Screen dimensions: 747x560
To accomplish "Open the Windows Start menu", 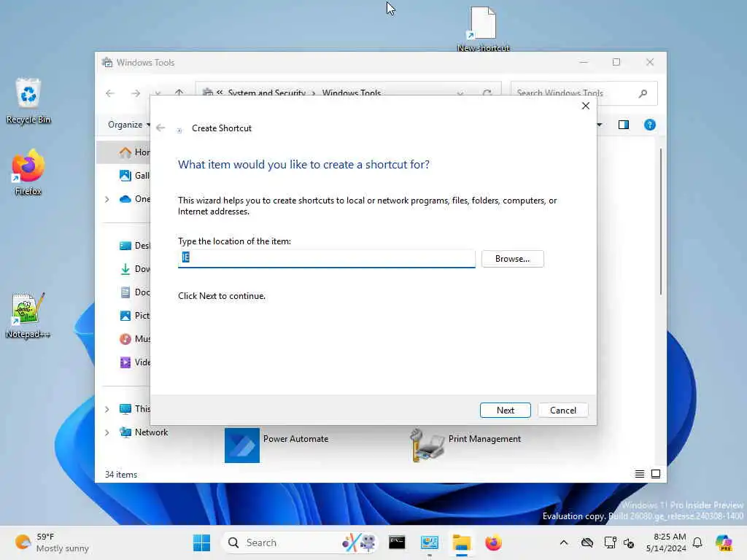I will (x=201, y=542).
